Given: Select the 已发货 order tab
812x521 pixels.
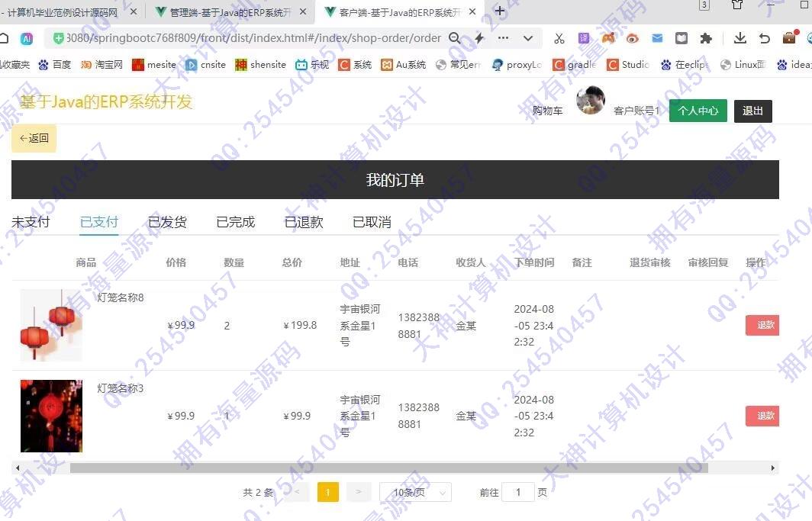Looking at the screenshot, I should point(167,222).
